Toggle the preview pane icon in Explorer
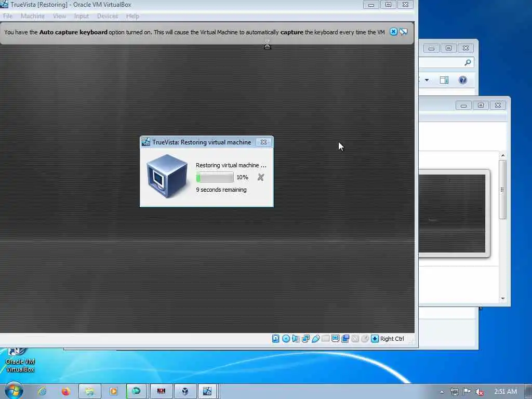Screen dimensions: 532x399 point(444,80)
